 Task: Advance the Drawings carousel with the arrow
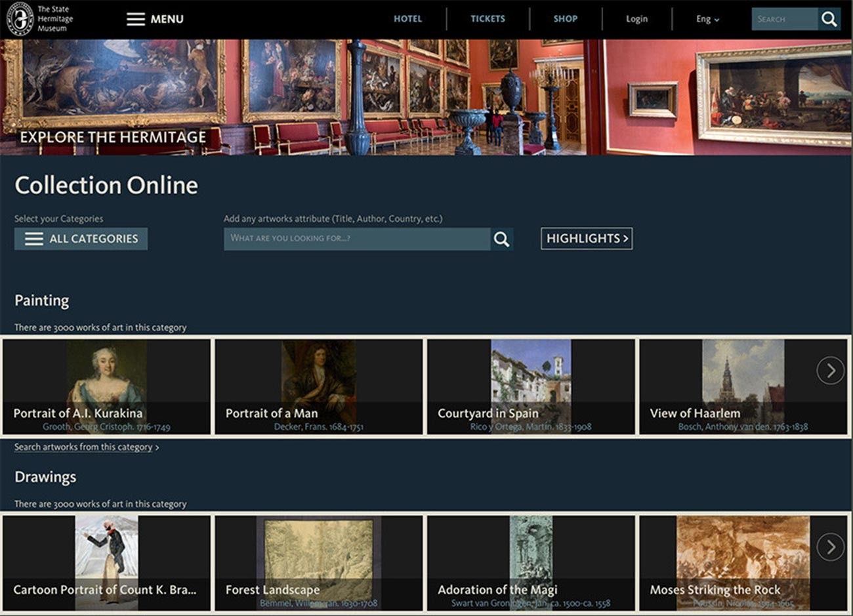click(830, 547)
